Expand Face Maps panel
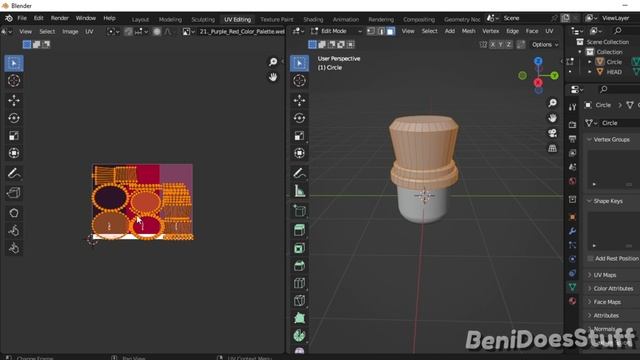The height and width of the screenshot is (360, 640). point(607,302)
